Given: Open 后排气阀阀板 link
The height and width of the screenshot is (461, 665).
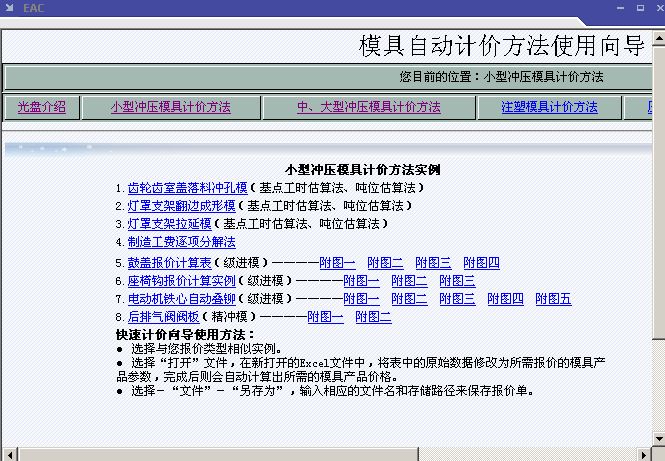Looking at the screenshot, I should tap(163, 317).
